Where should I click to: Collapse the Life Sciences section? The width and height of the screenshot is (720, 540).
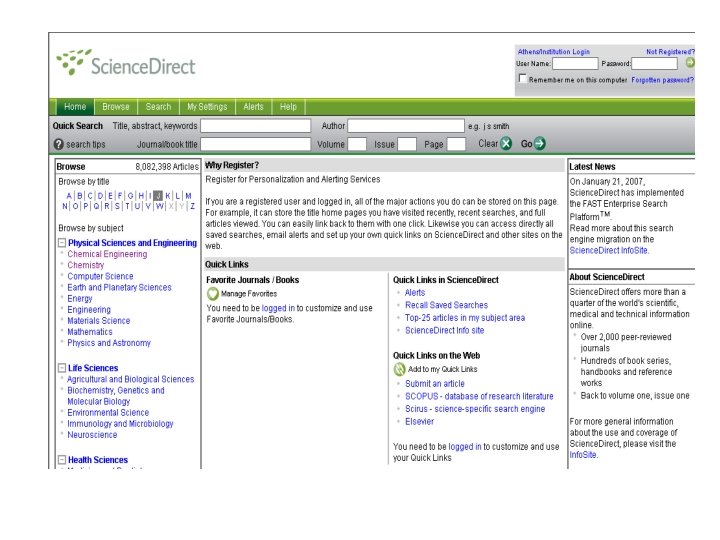tap(62, 368)
